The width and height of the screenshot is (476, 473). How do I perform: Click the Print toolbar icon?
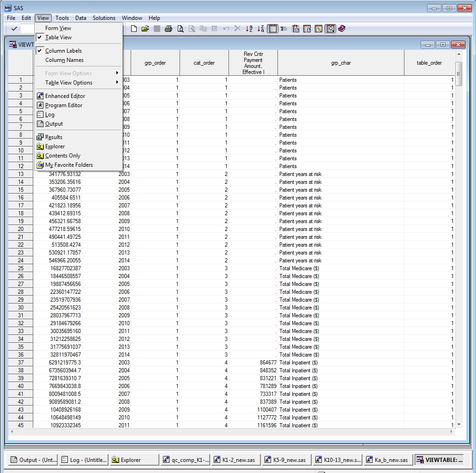coord(169,29)
